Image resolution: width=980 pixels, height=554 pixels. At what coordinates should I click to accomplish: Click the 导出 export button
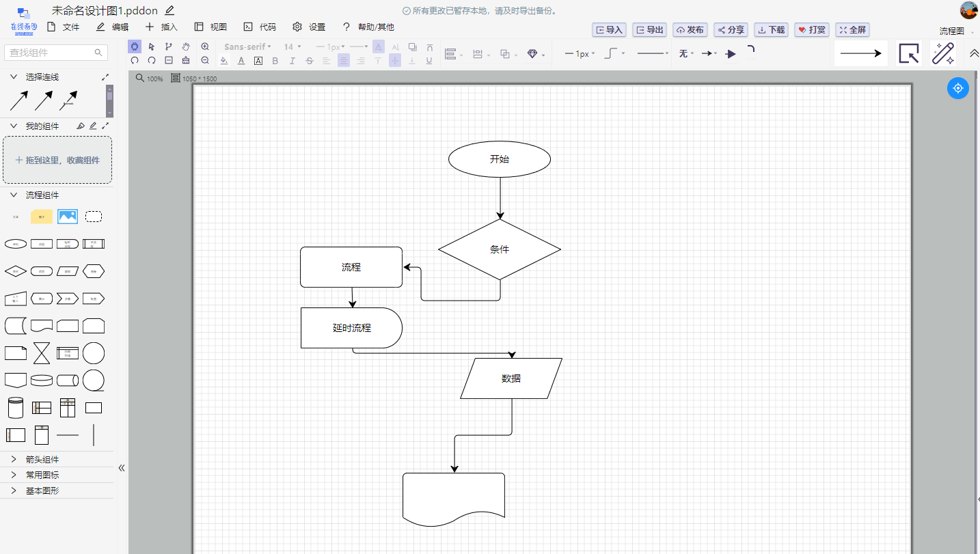tap(649, 30)
